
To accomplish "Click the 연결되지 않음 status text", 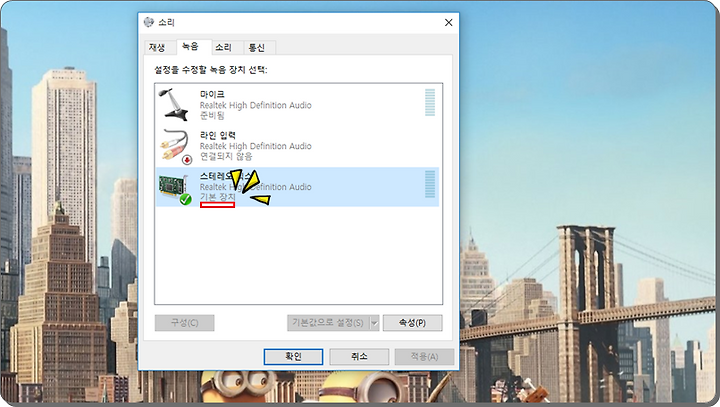I will [226, 156].
